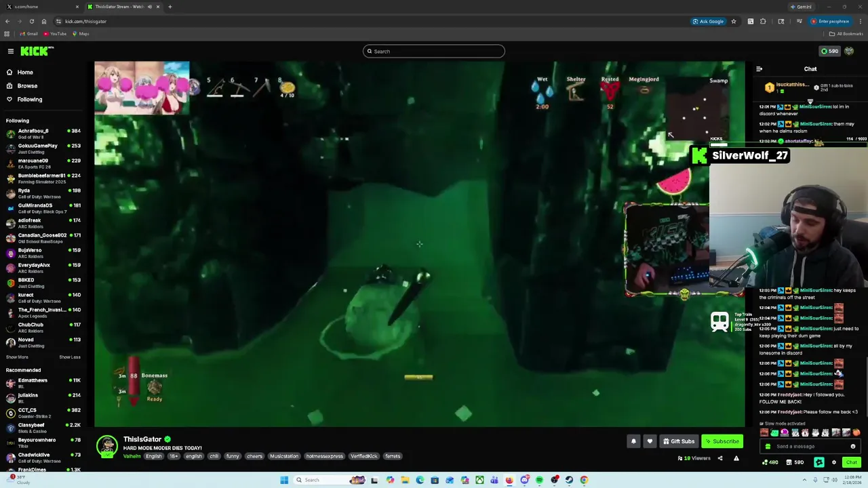The image size is (868, 488).
Task: Open the Maps bookmark
Action: coord(81,34)
